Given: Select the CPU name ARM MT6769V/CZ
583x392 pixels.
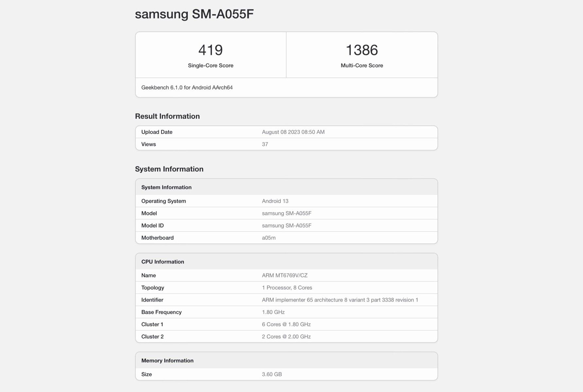Looking at the screenshot, I should [285, 275].
